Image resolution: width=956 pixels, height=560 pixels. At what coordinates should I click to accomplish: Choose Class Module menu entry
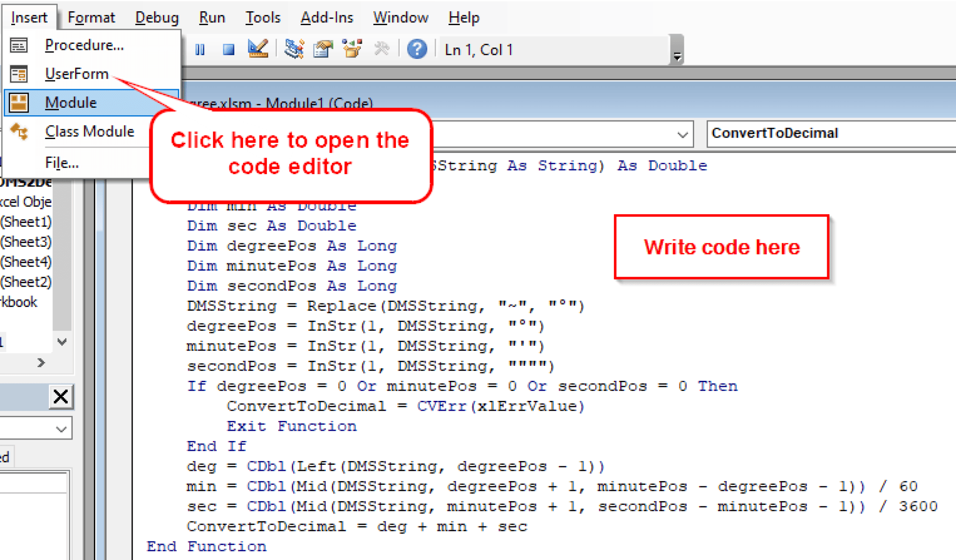90,132
